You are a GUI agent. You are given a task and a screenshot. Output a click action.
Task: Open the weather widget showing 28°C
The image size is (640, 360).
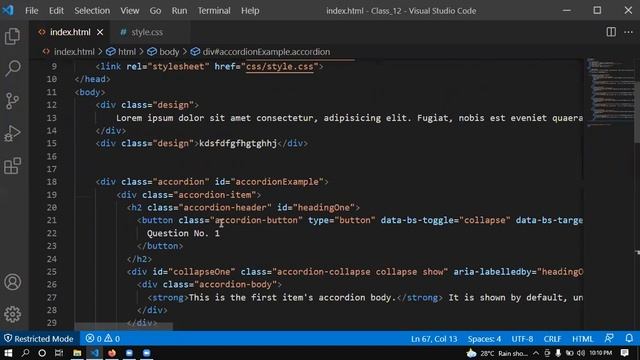[497, 353]
